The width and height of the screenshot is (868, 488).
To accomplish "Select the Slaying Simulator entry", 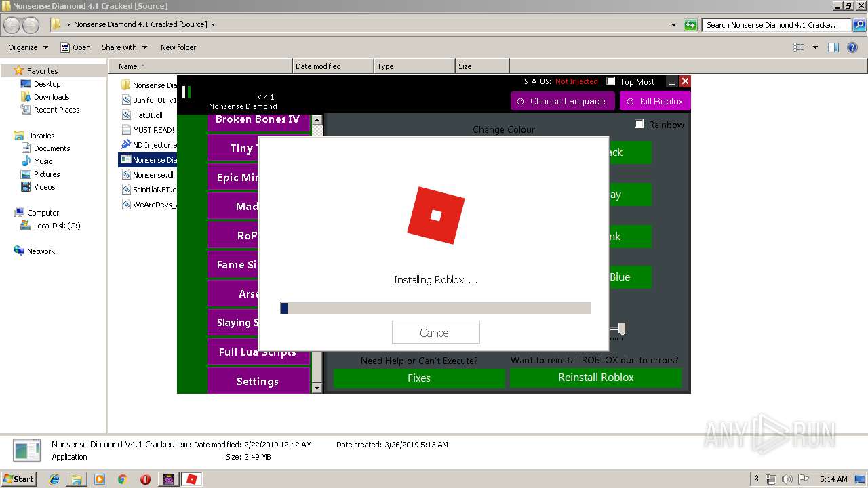I will (x=233, y=323).
